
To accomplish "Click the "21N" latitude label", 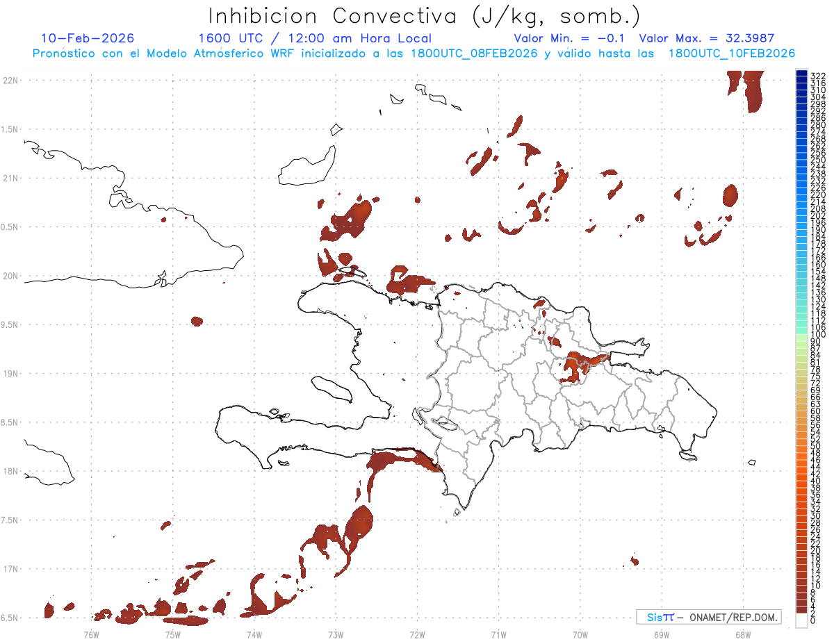I will [10, 178].
